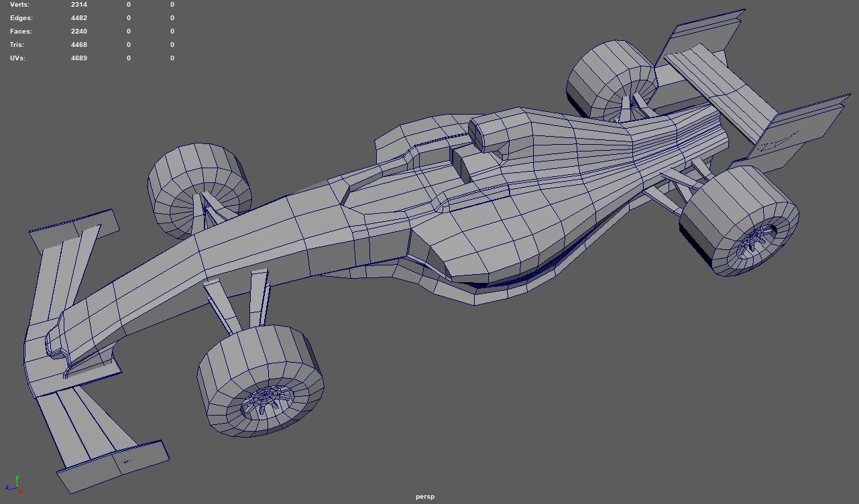Click the "Edges:" heads-up label
Viewport: 859px width, 504px height.
pyautogui.click(x=21, y=18)
